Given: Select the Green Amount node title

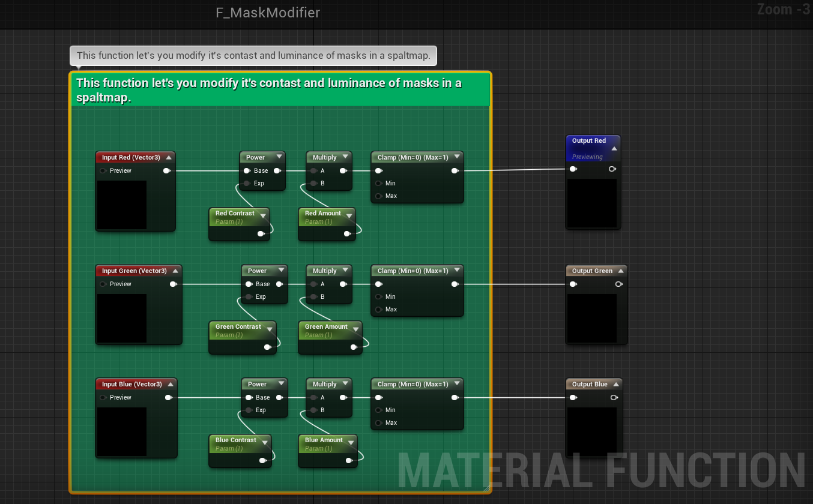Looking at the screenshot, I should pyautogui.click(x=326, y=327).
